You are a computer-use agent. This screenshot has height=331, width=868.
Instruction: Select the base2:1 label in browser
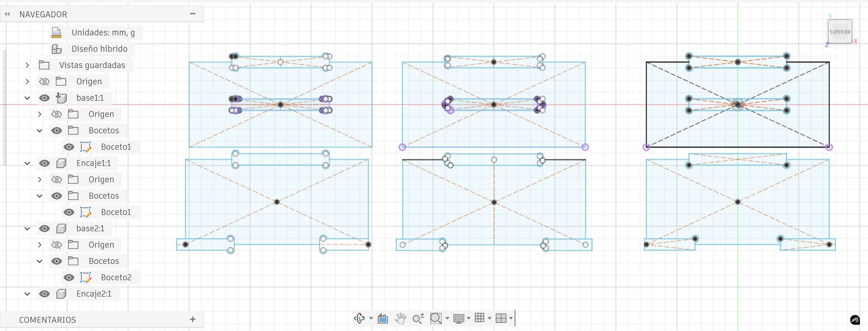click(x=90, y=229)
